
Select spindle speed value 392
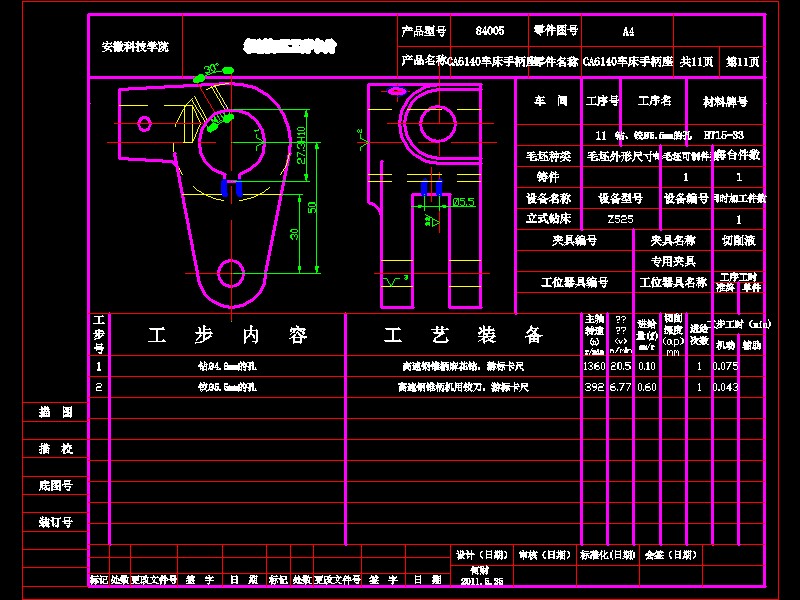point(594,387)
